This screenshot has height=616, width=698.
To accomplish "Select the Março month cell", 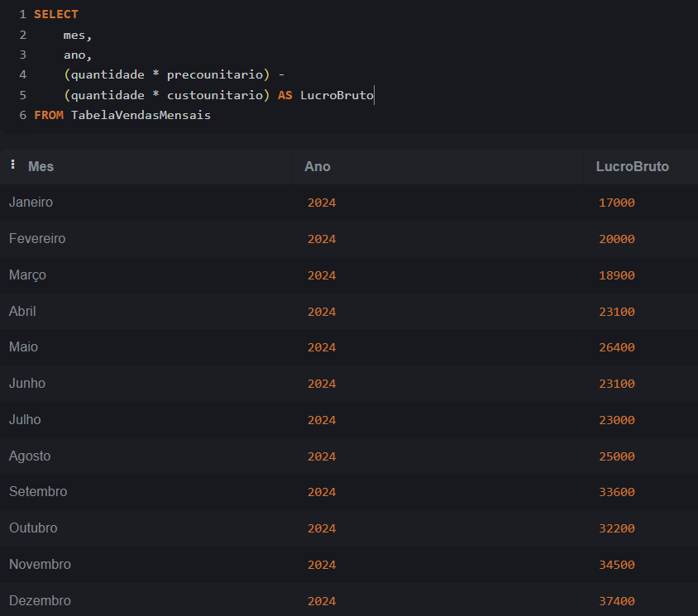I will tap(27, 275).
